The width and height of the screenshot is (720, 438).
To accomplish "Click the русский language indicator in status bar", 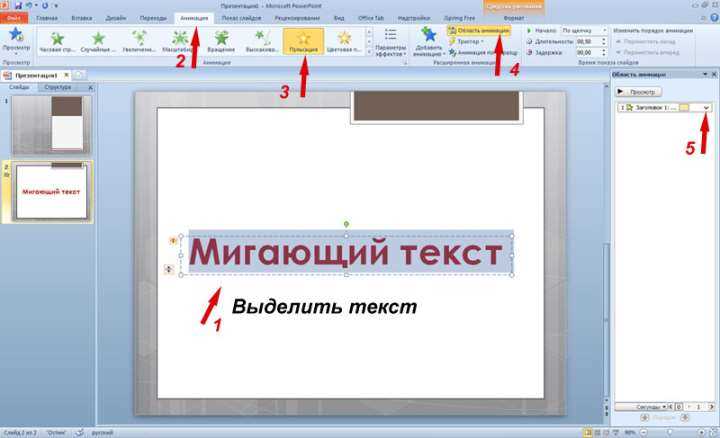I will pyautogui.click(x=102, y=432).
